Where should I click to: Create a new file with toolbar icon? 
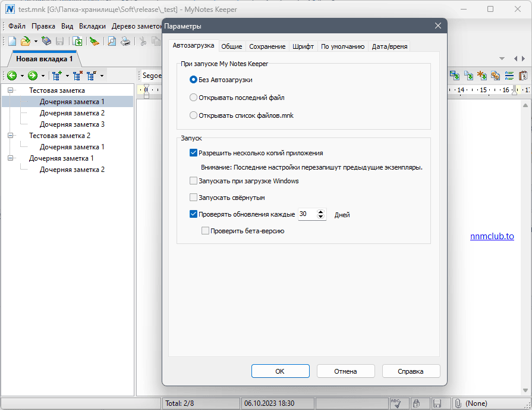coord(12,42)
